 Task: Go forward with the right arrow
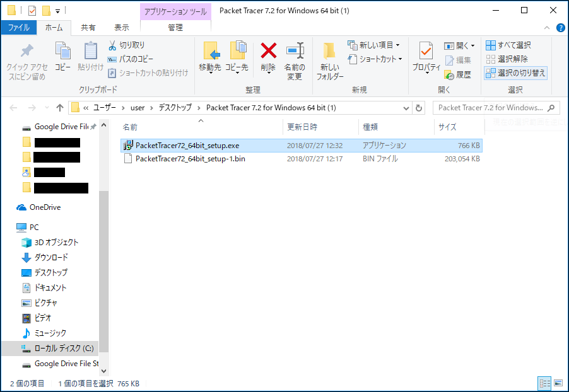click(x=32, y=108)
